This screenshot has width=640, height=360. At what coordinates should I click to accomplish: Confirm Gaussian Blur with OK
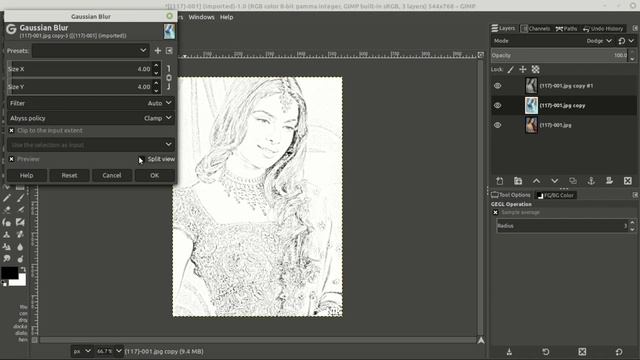(x=154, y=175)
